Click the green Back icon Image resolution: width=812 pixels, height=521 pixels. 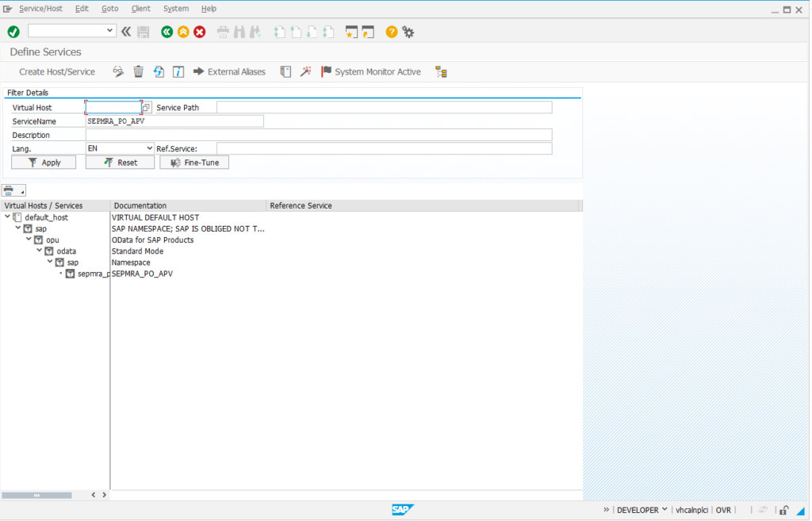pyautogui.click(x=167, y=32)
